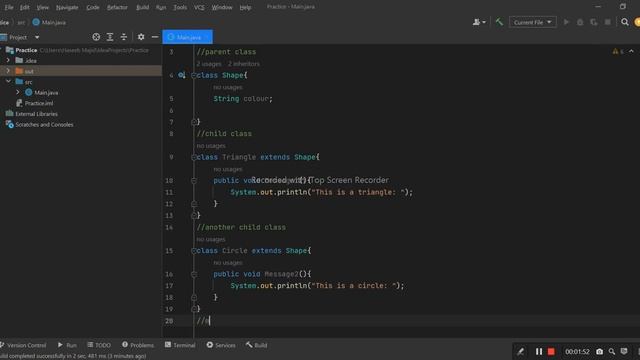The width and height of the screenshot is (640, 360).
Task: Fold the class Circle code block
Action: (x=194, y=251)
